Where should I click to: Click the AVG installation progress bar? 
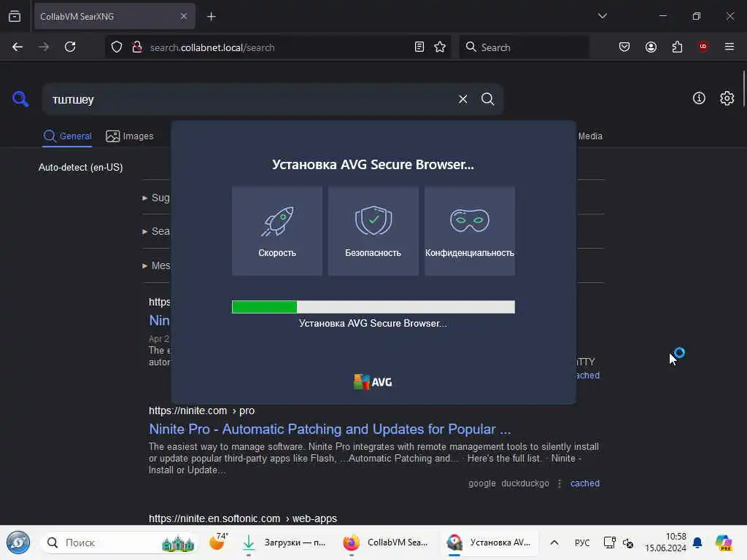point(373,307)
